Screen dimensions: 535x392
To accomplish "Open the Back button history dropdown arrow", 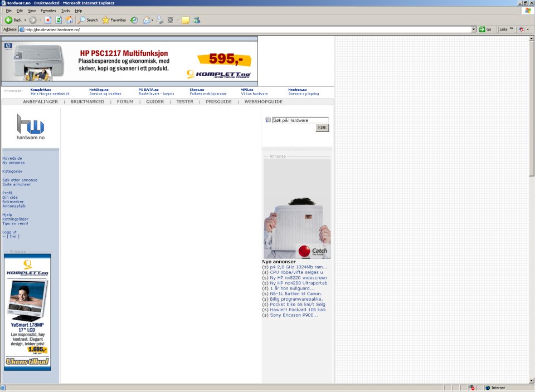I will 25,20.
